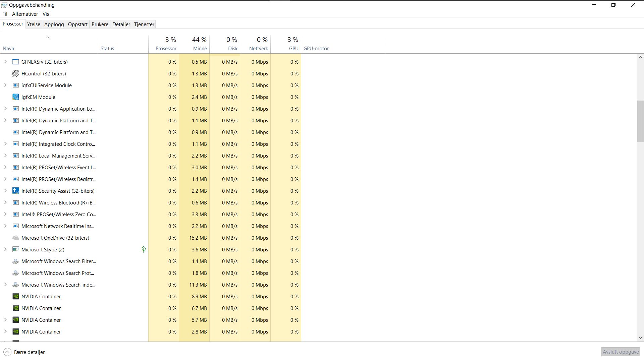Click the Intel PROSet/Wireless Zero Config icon

pyautogui.click(x=15, y=214)
